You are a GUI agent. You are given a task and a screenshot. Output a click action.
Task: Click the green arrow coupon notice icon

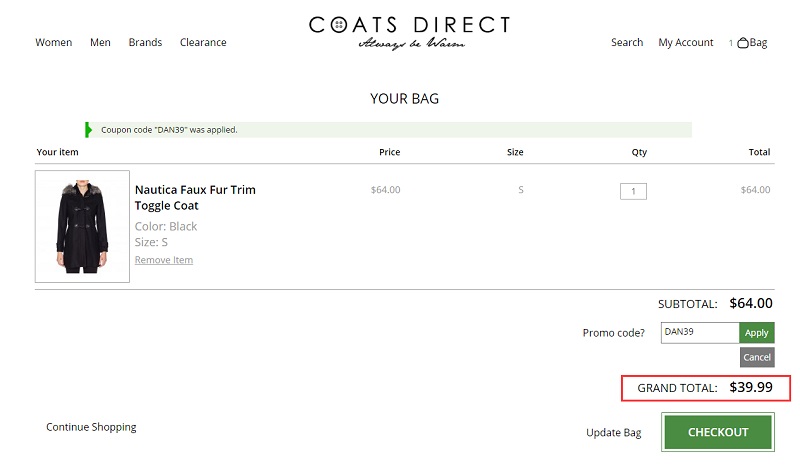click(88, 130)
